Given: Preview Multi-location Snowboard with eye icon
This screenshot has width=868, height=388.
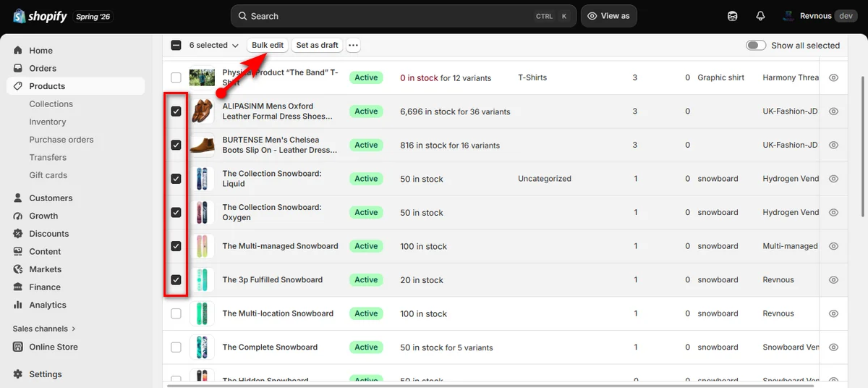Looking at the screenshot, I should 833,313.
